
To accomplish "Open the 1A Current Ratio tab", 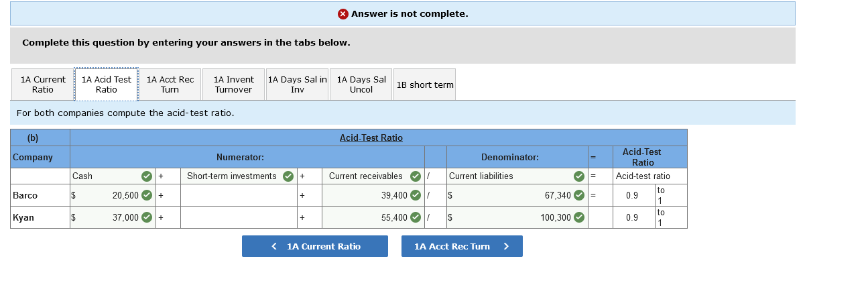I will 43,85.
